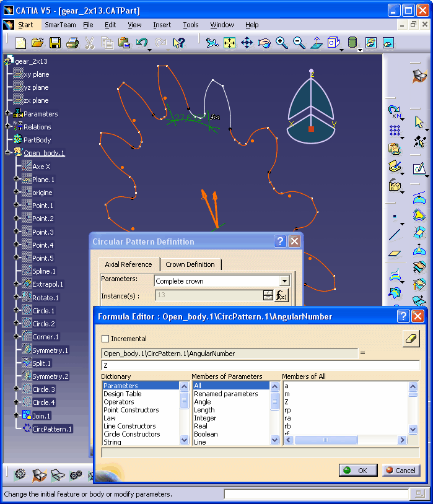
Task: Click the Open file folder icon
Action: pyautogui.click(x=38, y=43)
